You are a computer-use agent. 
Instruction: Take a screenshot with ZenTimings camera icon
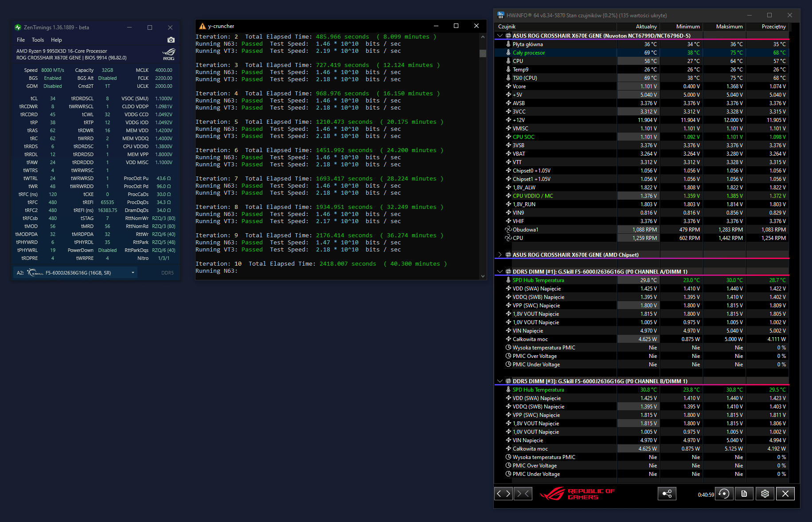(x=171, y=40)
